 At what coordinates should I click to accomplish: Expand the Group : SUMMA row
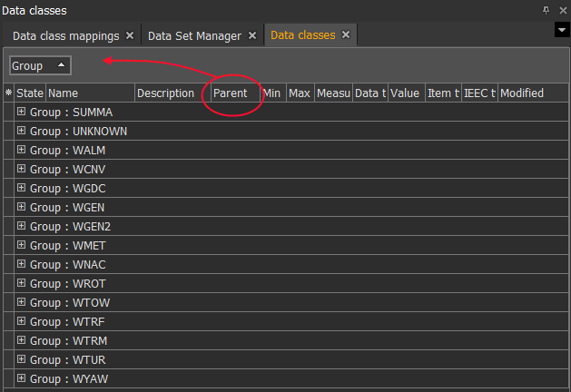(x=22, y=112)
